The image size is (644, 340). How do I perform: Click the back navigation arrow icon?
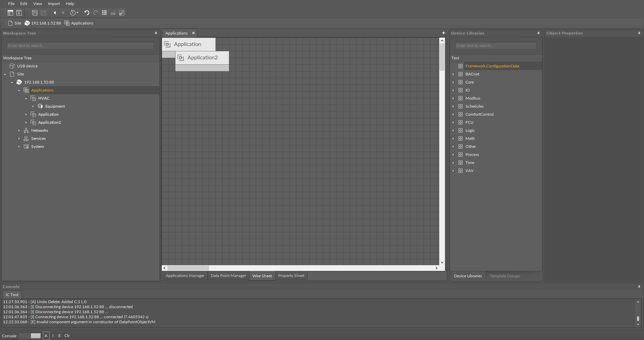pos(55,13)
